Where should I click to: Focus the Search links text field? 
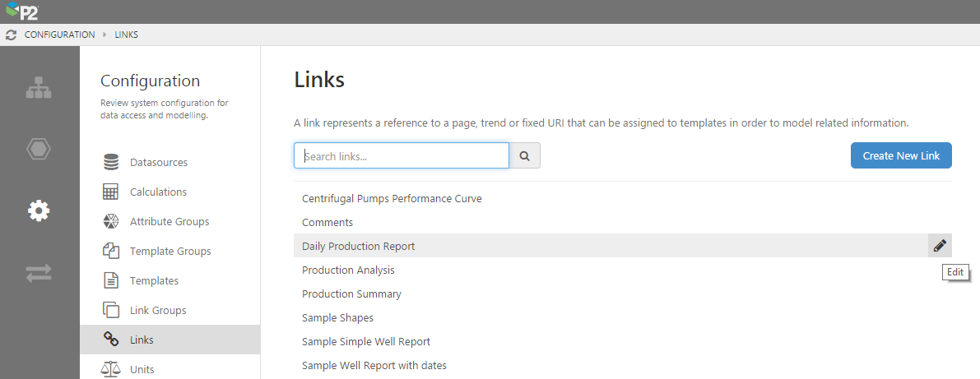click(x=402, y=156)
